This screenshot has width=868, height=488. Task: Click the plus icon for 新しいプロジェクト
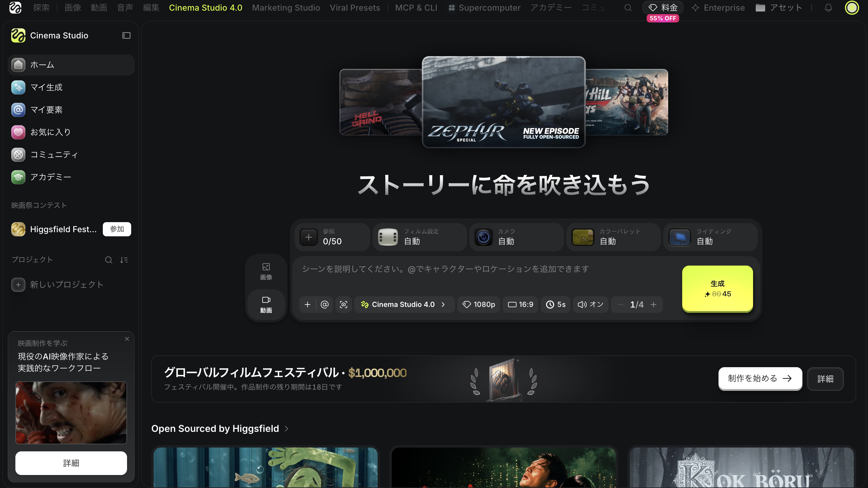tap(18, 285)
